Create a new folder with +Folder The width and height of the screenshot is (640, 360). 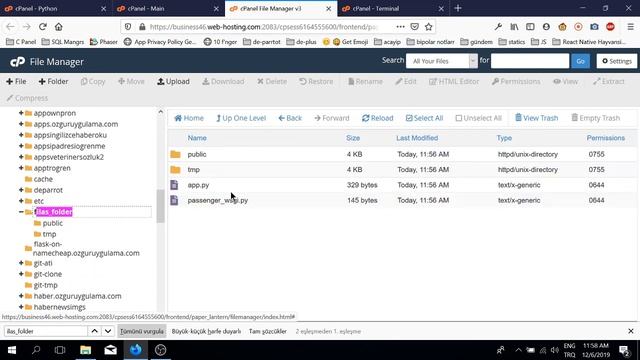coord(53,82)
